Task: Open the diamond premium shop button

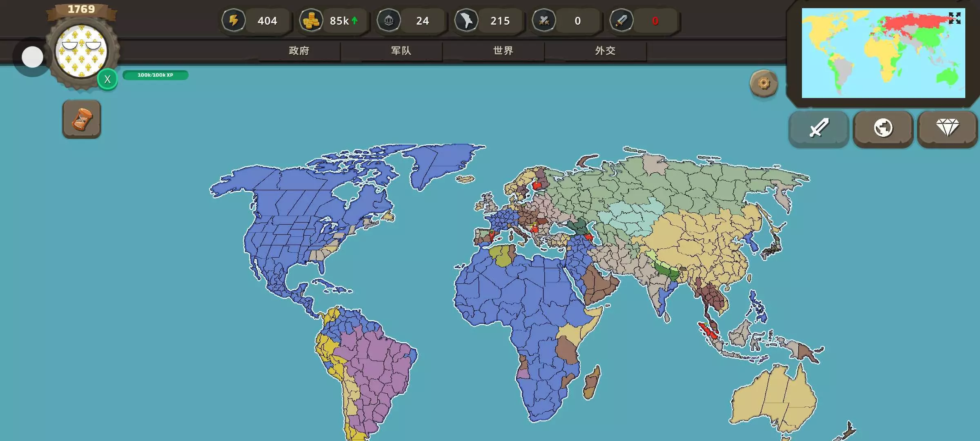Action: pos(947,128)
